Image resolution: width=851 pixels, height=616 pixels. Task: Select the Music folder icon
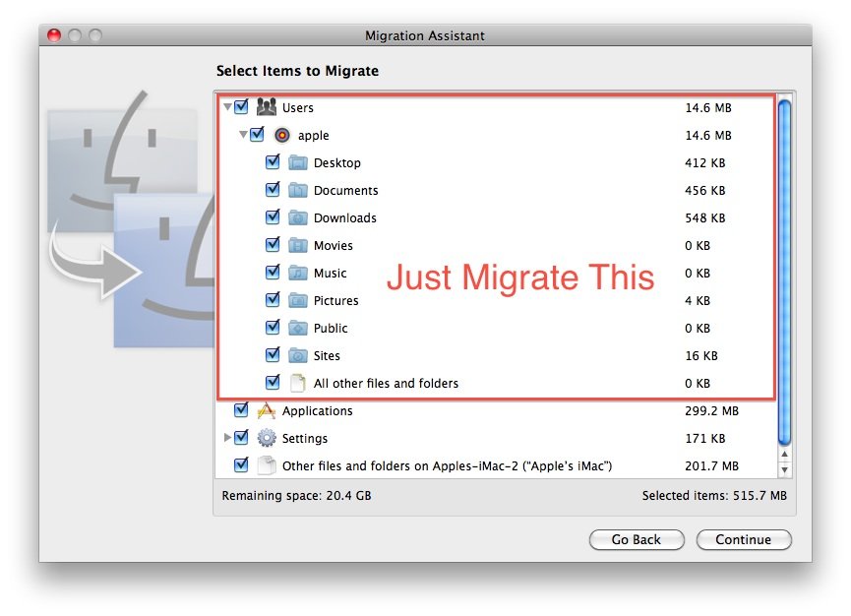pos(298,273)
